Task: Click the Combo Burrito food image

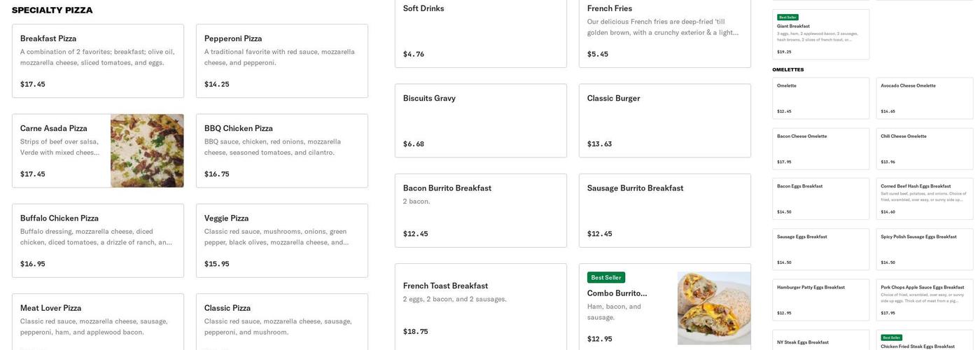Action: [x=713, y=308]
